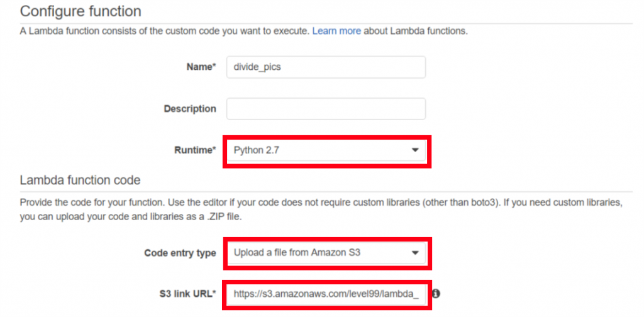Image resolution: width=644 pixels, height=317 pixels.
Task: Click the Runtime* field label
Action: tap(195, 150)
